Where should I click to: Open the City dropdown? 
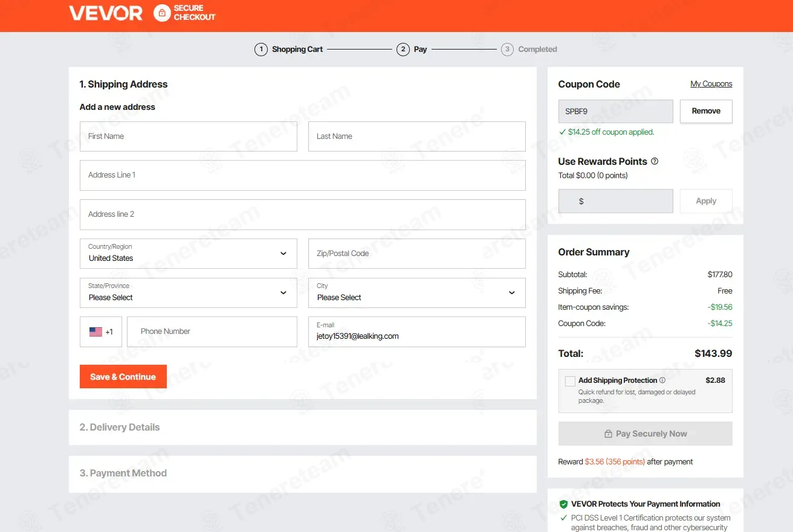pos(417,293)
